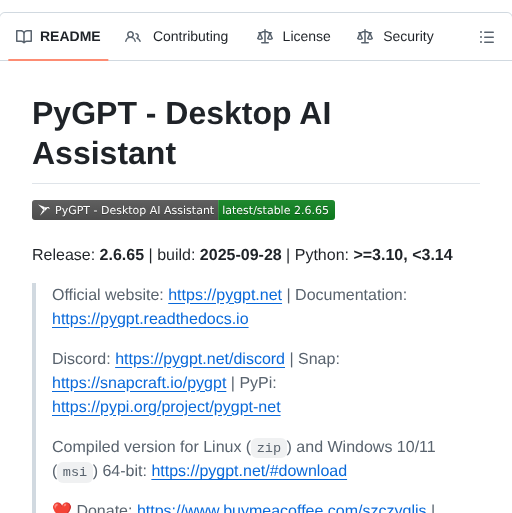Open the pygpt.net/discord link
The image size is (512, 513).
pos(200,359)
